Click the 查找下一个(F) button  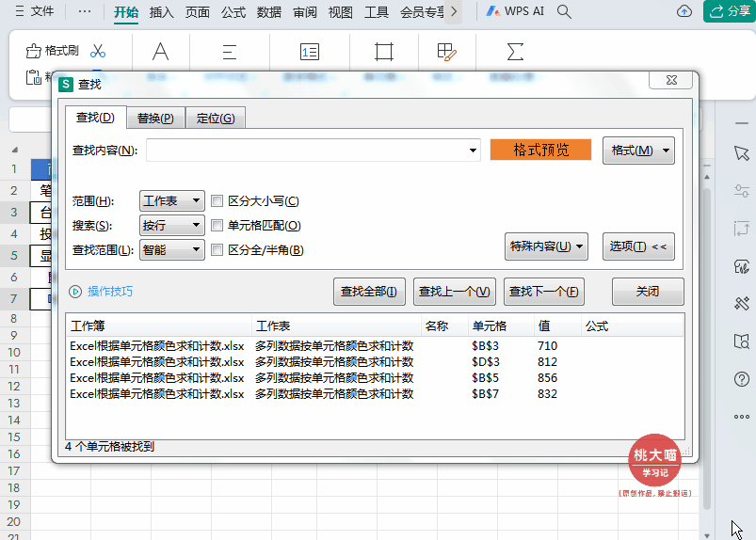[x=544, y=292]
